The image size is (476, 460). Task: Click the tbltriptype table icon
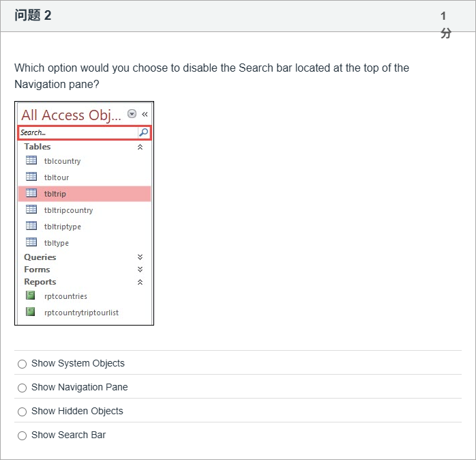31,226
